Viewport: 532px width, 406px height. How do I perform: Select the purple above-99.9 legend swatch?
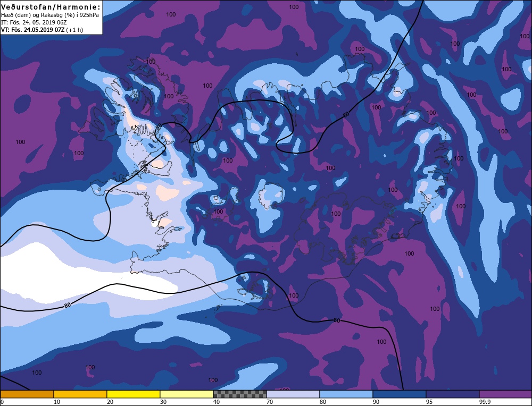click(x=505, y=394)
